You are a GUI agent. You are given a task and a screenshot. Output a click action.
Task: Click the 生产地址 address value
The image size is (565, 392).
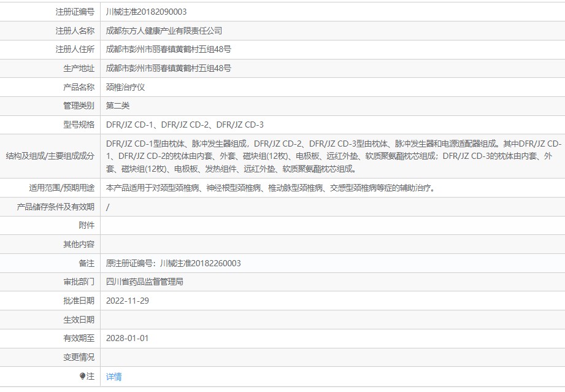[169, 68]
